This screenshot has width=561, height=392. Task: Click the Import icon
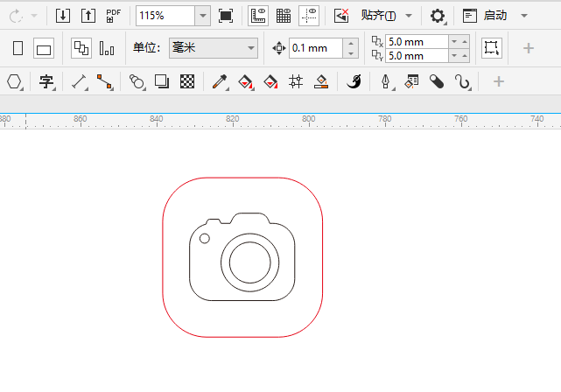click(x=63, y=16)
